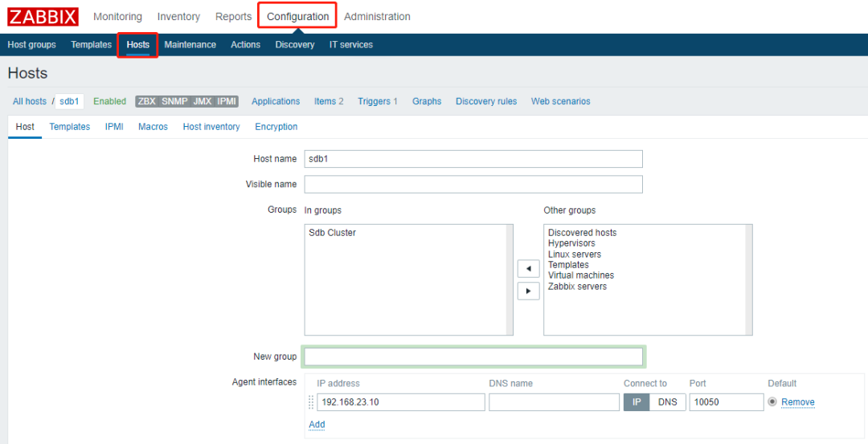This screenshot has height=444, width=868.
Task: Open the All hosts breadcrumb link
Action: click(x=30, y=101)
